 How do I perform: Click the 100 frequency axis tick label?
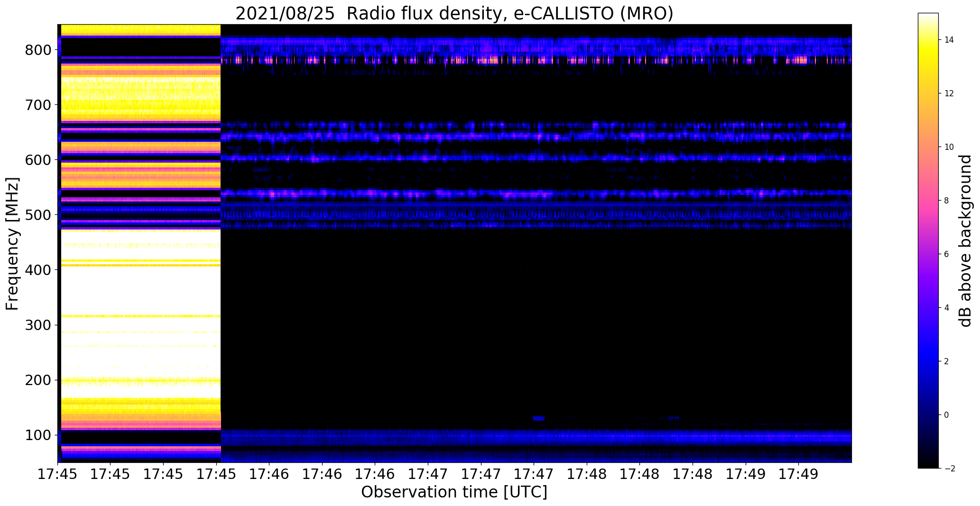[x=38, y=435]
